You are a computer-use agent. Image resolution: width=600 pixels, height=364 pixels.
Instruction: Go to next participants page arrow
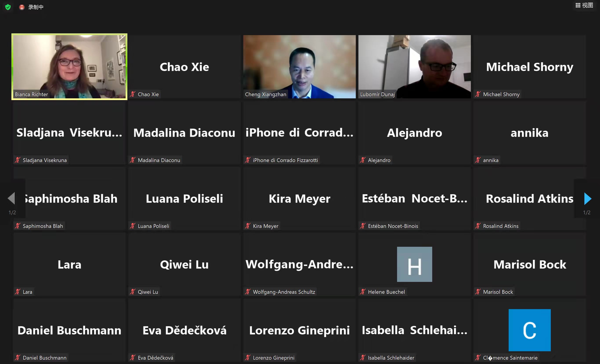(x=587, y=199)
